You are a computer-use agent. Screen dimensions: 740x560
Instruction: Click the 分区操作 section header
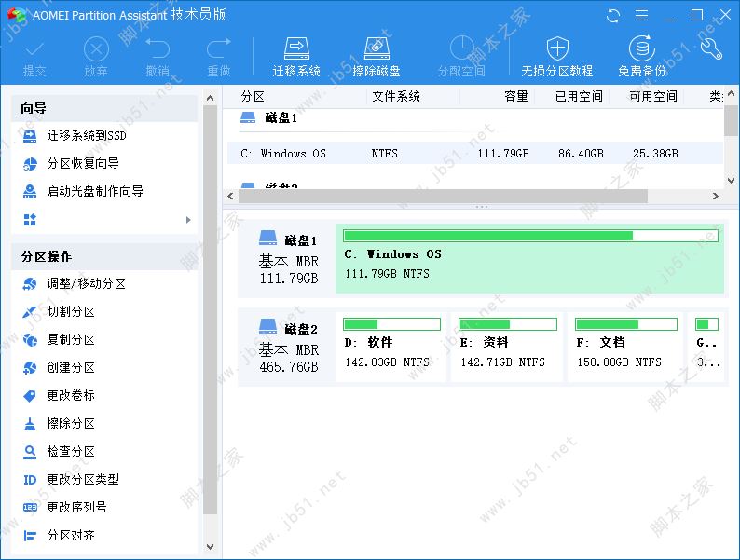[103, 256]
